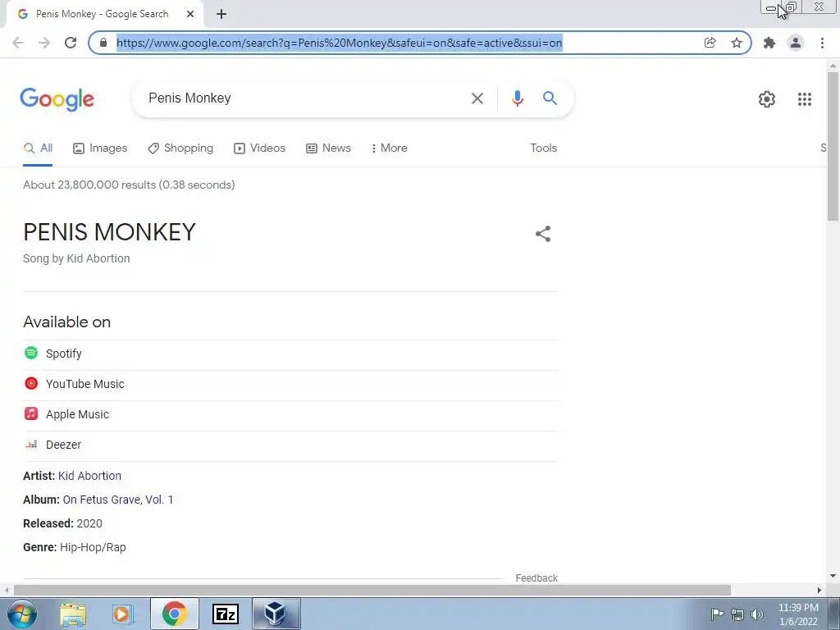The width and height of the screenshot is (840, 630).
Task: Bookmark this tab with the star icon
Action: (x=737, y=43)
